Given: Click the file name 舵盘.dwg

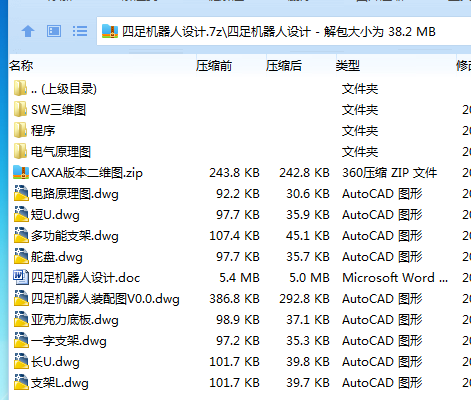Looking at the screenshot, I should click(x=57, y=257).
